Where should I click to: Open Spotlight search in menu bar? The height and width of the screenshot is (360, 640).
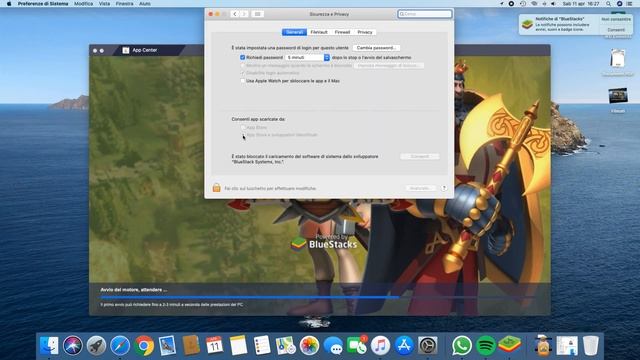(608, 4)
